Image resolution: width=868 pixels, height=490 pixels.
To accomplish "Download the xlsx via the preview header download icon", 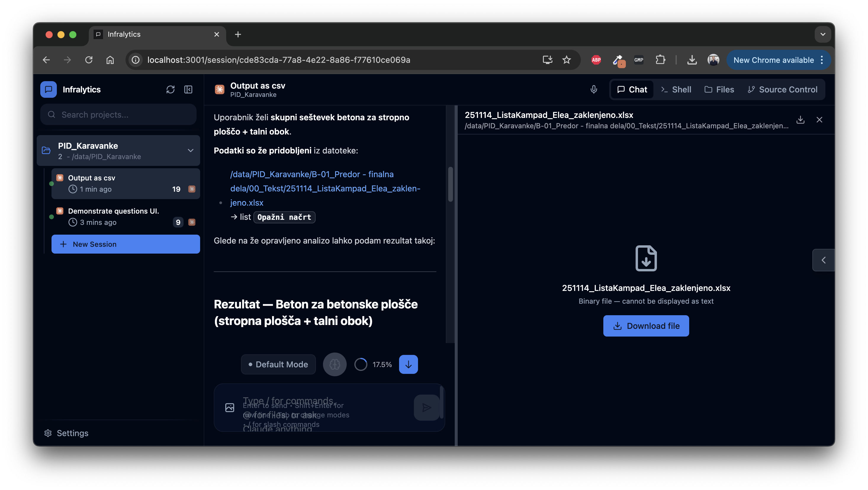I will 800,120.
